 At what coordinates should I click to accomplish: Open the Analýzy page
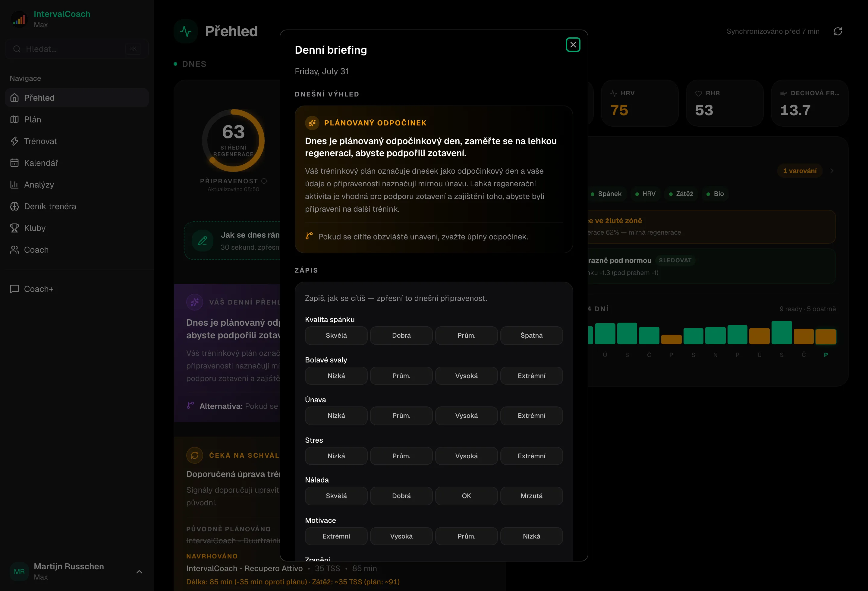pos(77,185)
